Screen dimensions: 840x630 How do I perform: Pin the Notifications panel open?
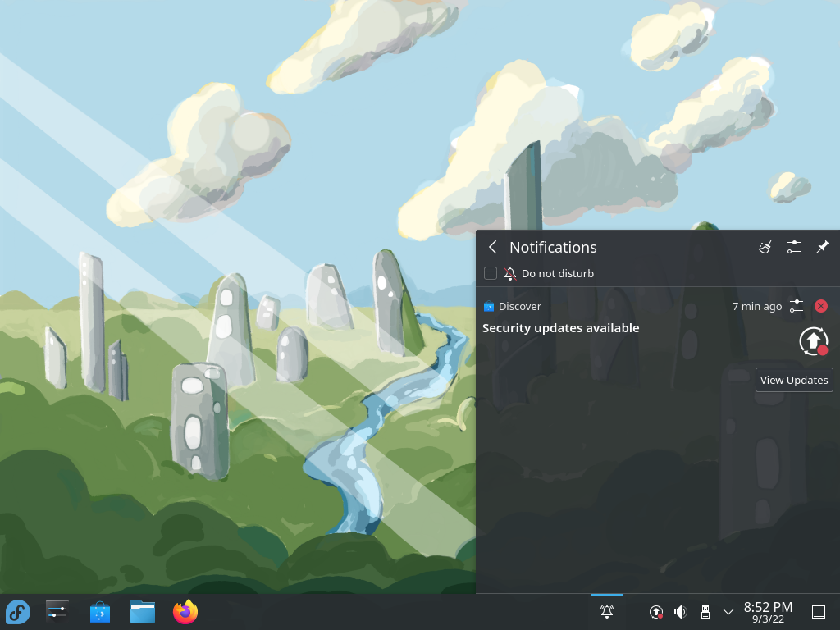822,247
